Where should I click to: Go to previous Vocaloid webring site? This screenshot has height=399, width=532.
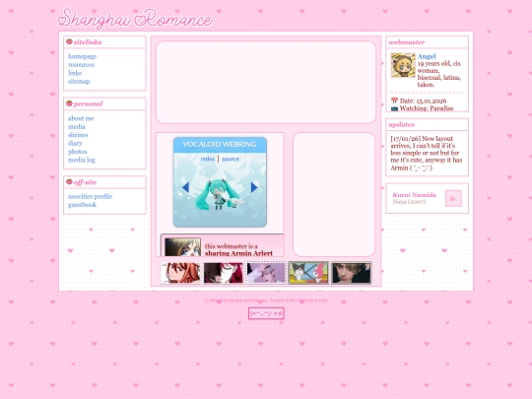[185, 187]
